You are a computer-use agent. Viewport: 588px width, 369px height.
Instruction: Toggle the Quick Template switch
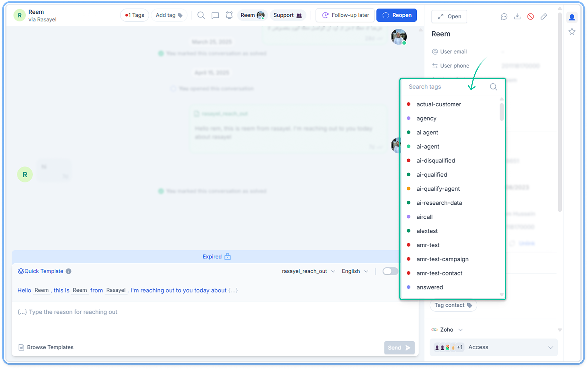390,271
